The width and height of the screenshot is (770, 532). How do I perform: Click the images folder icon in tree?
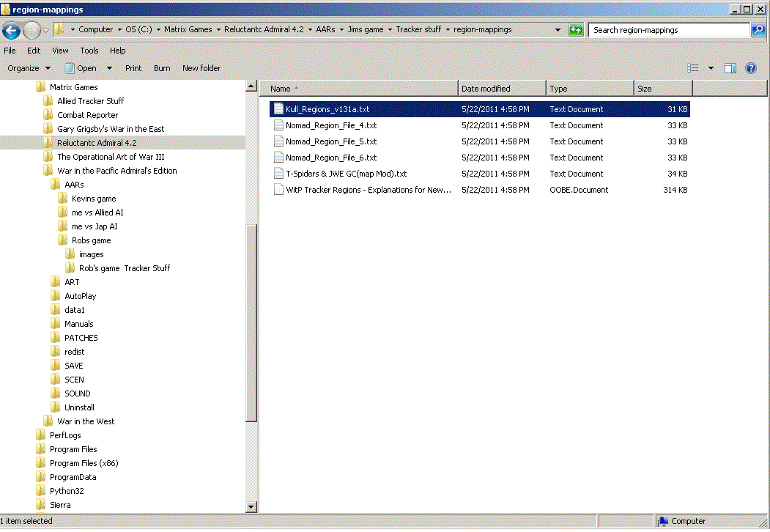(x=70, y=254)
